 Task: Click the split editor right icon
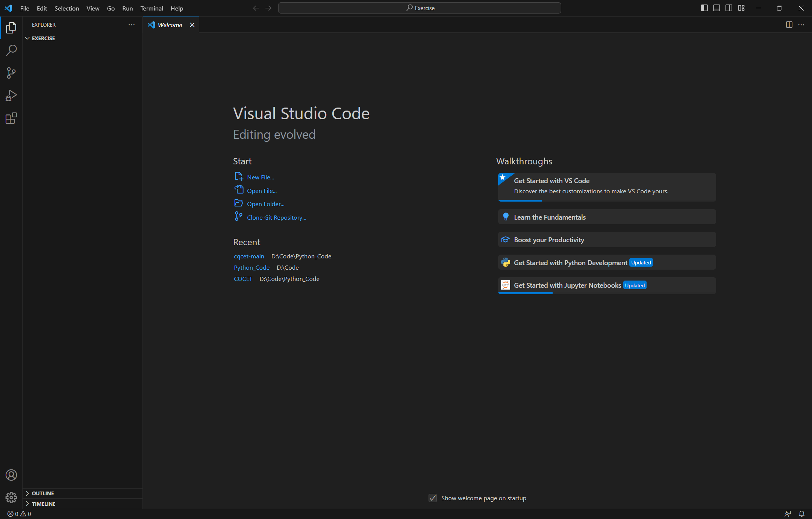[x=789, y=25]
